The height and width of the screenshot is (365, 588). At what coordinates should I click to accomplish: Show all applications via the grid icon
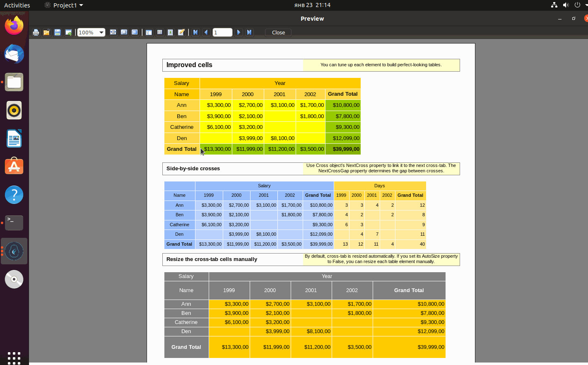tap(14, 358)
